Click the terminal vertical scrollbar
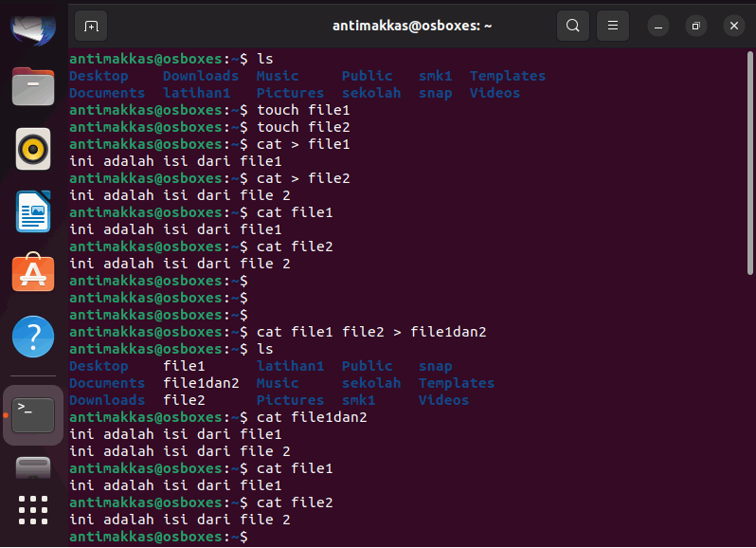The image size is (756, 548). tap(749, 163)
